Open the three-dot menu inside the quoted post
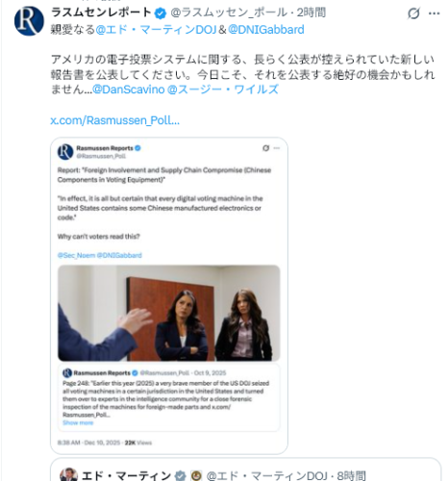448x481 pixels. click(x=277, y=148)
